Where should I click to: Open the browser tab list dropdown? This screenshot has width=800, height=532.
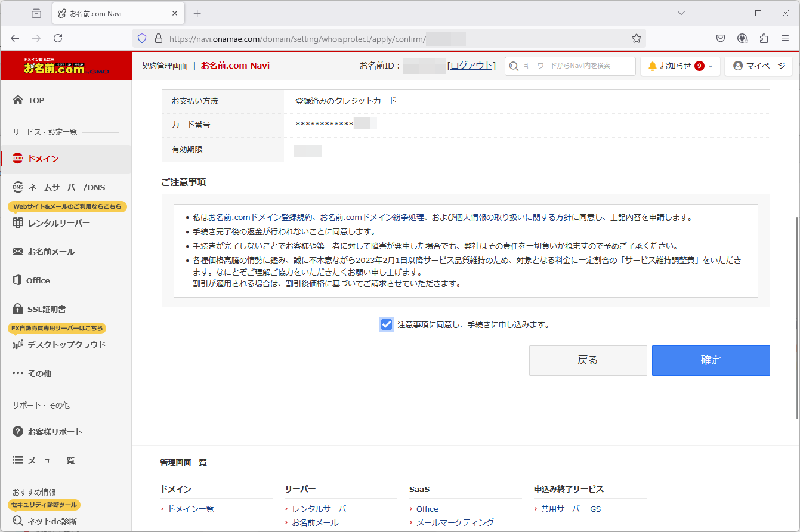point(681,13)
